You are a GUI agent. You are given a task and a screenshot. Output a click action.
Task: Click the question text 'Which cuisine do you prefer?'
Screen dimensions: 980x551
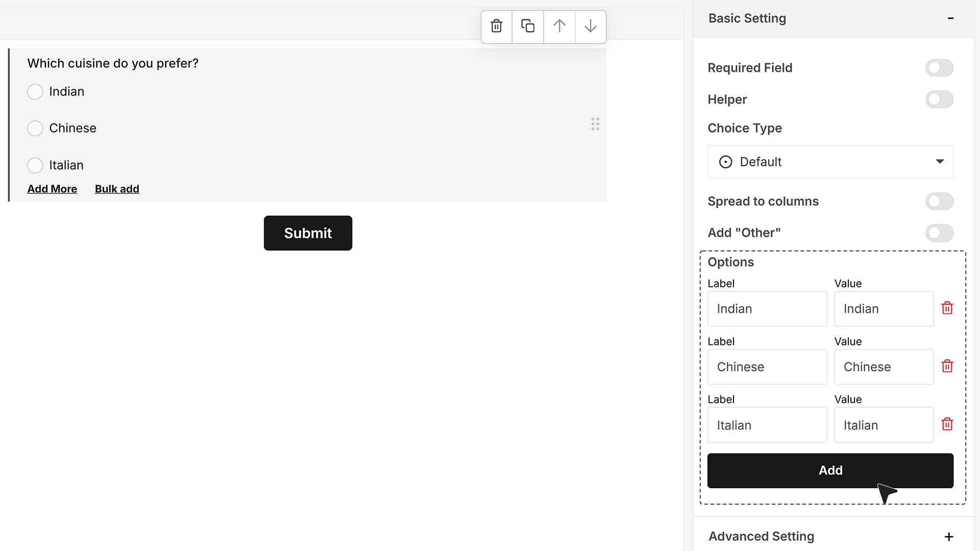pos(113,63)
